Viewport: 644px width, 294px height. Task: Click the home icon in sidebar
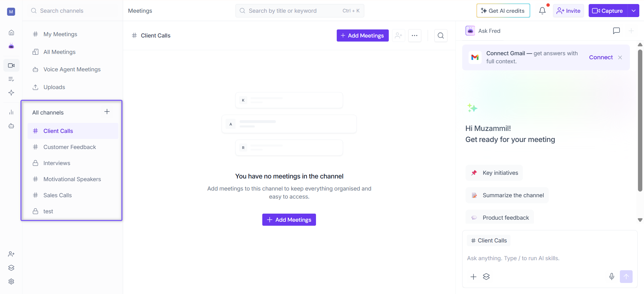point(11,32)
